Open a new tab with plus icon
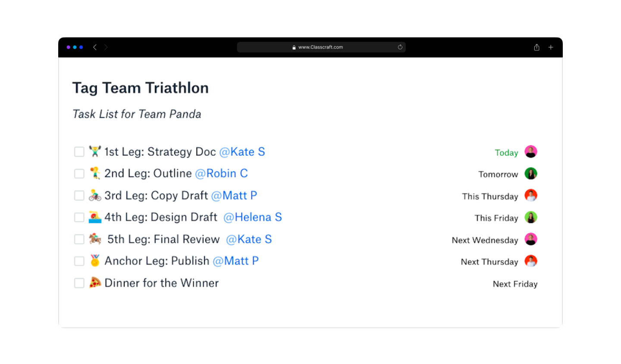 pyautogui.click(x=551, y=47)
